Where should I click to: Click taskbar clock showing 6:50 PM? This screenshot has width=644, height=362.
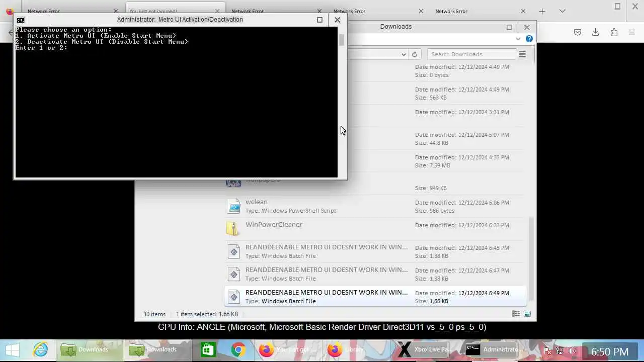[610, 351]
